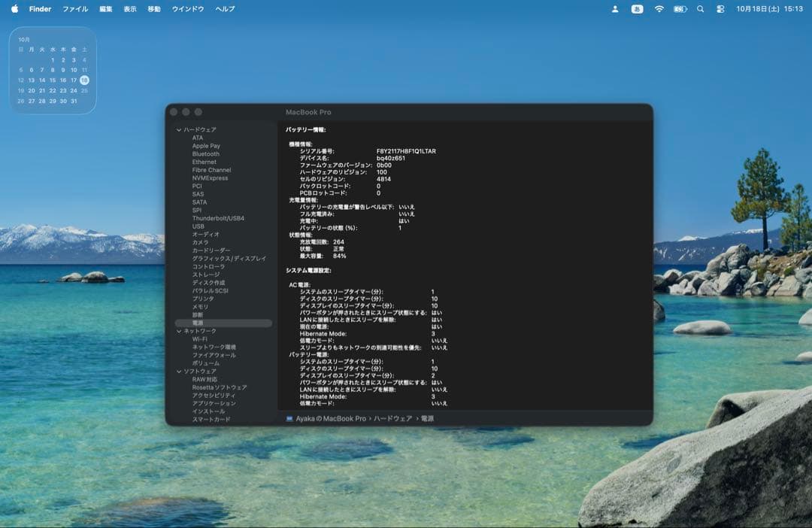Open the Apple logo menu
This screenshot has height=528, width=812.
[14, 9]
